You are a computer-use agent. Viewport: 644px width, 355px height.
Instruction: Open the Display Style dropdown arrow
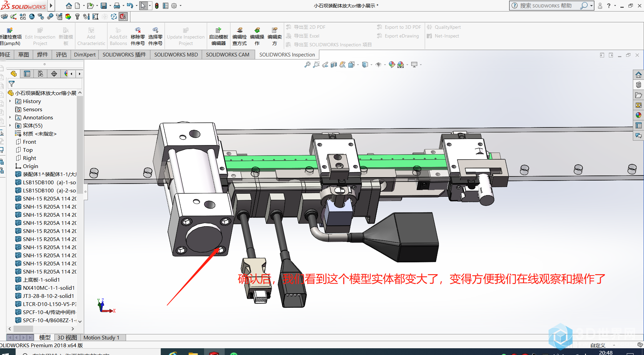(x=371, y=65)
